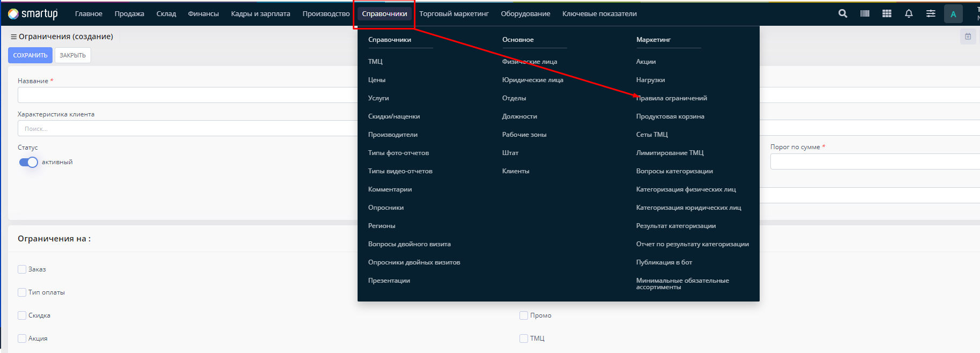This screenshot has width=980, height=353.
Task: Open the Торговый маркетинг menu
Action: click(x=454, y=14)
